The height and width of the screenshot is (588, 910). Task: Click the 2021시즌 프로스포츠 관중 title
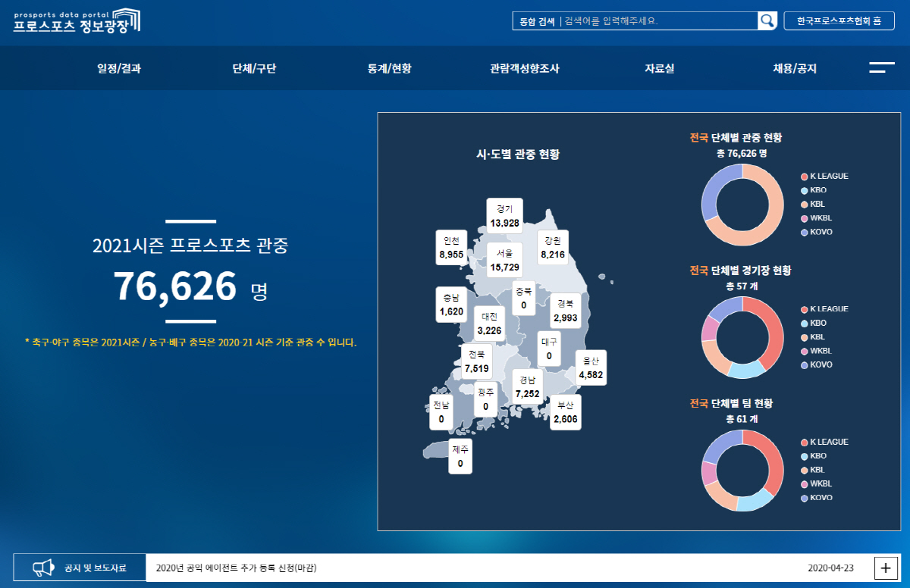tap(191, 246)
